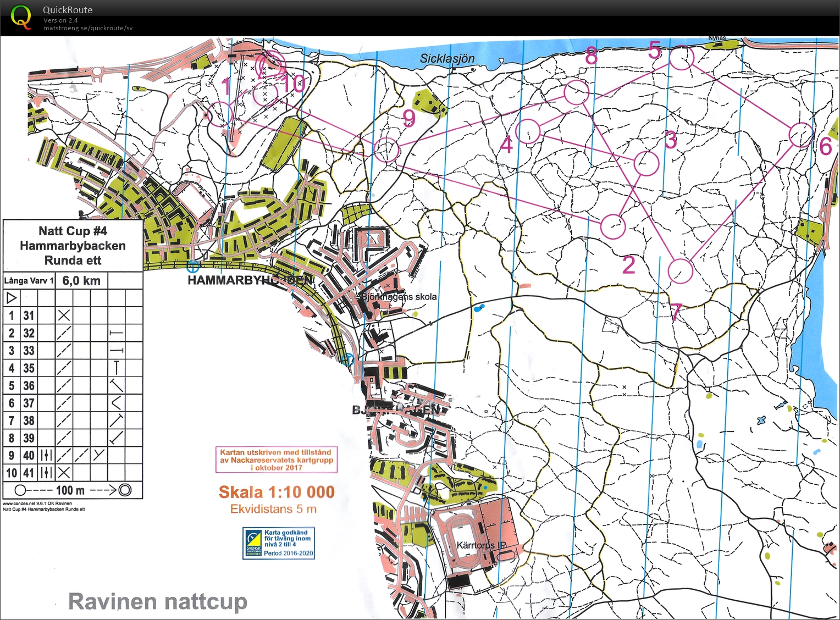This screenshot has height=620, width=840.
Task: Click control code 41 in table
Action: click(29, 473)
